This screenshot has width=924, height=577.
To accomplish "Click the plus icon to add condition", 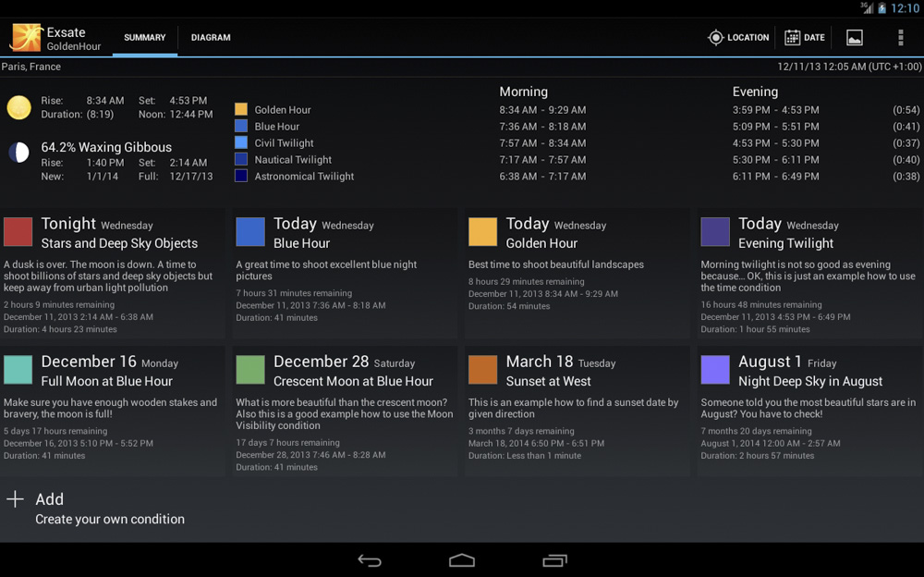I will 15,499.
